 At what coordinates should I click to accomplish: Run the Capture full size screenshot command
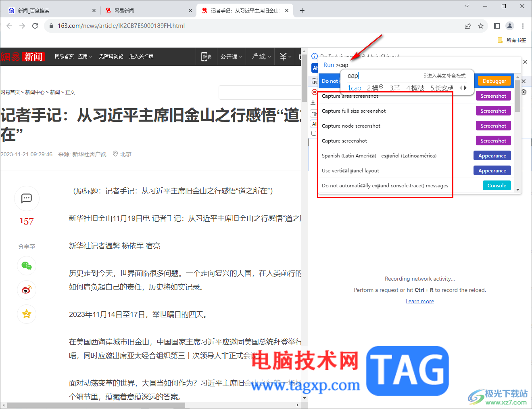click(354, 111)
